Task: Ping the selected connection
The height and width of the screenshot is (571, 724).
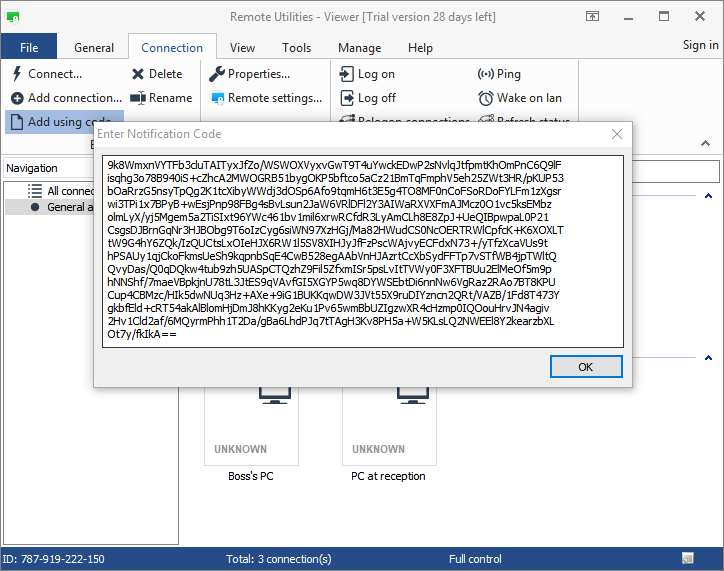Action: (485, 74)
